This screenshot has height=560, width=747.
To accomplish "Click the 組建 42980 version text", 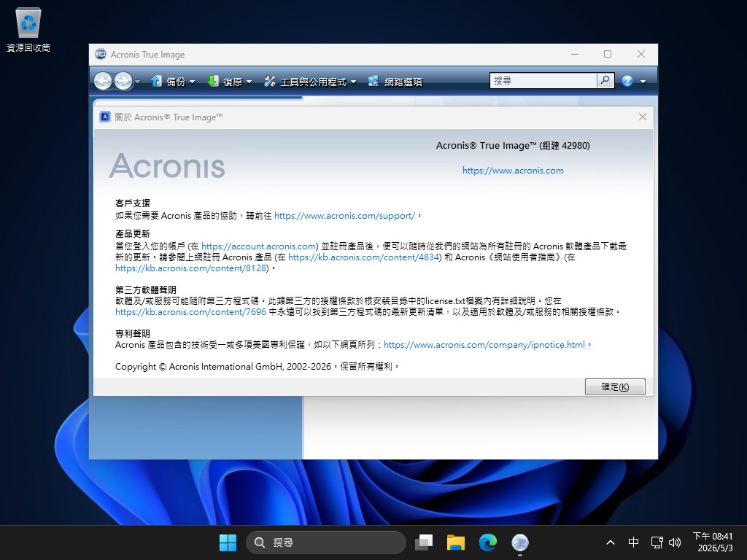I will (565, 146).
